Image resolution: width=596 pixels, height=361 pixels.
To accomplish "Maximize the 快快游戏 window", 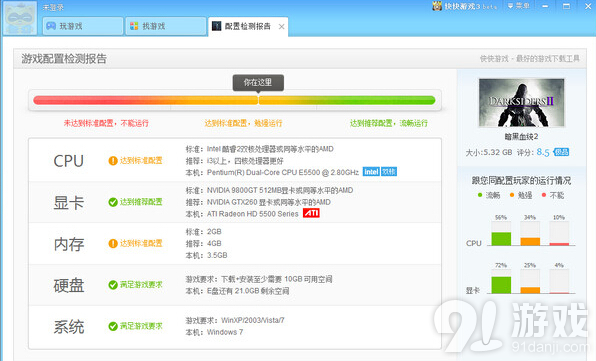I will pyautogui.click(x=566, y=6).
